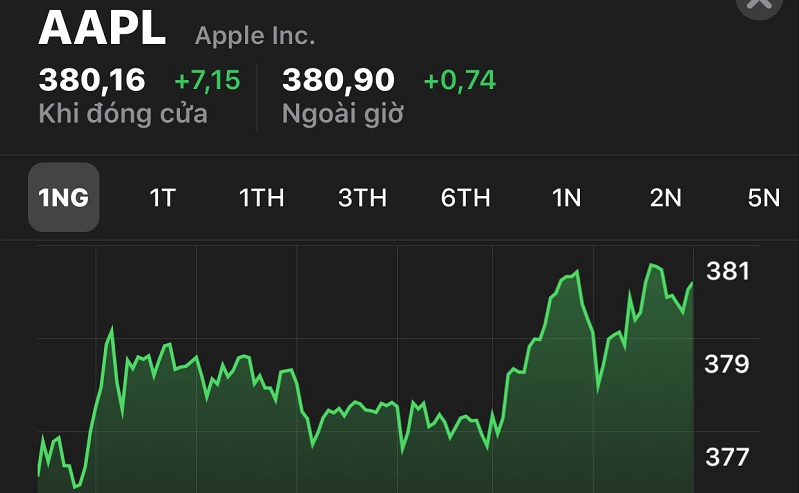
Task: Select the 2N two-year range
Action: pos(665,197)
